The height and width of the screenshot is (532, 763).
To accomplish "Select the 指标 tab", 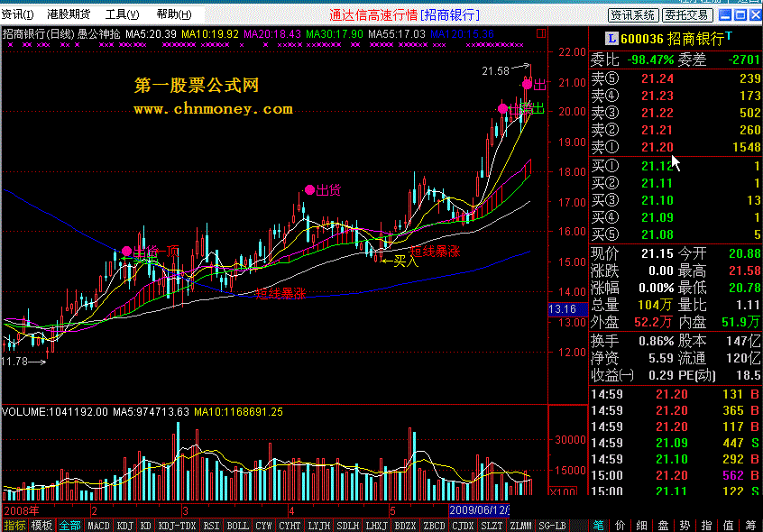I will (15, 526).
